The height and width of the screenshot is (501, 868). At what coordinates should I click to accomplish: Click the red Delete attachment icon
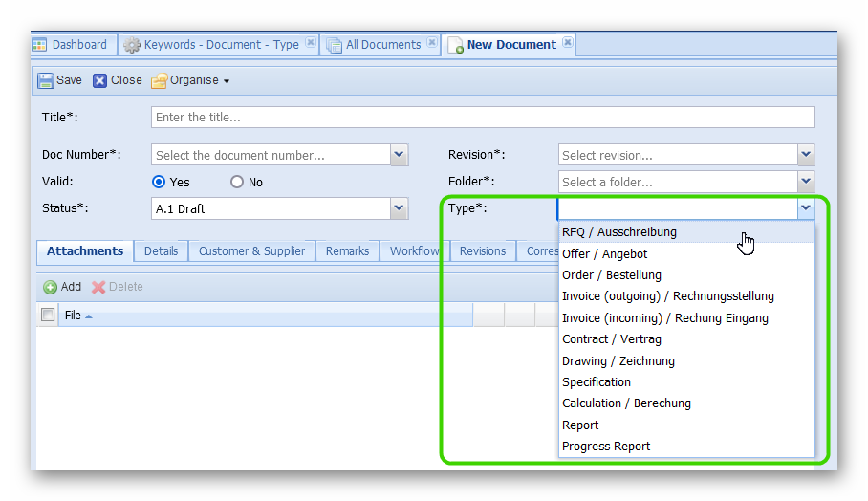[98, 287]
